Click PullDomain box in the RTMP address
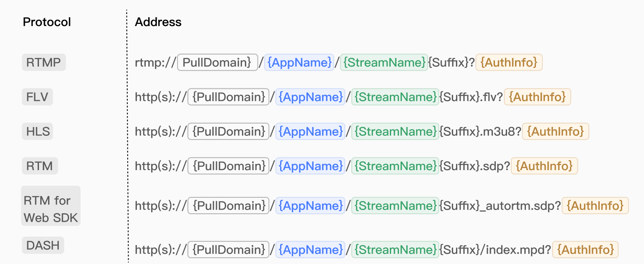The height and width of the screenshot is (264, 644). click(217, 62)
